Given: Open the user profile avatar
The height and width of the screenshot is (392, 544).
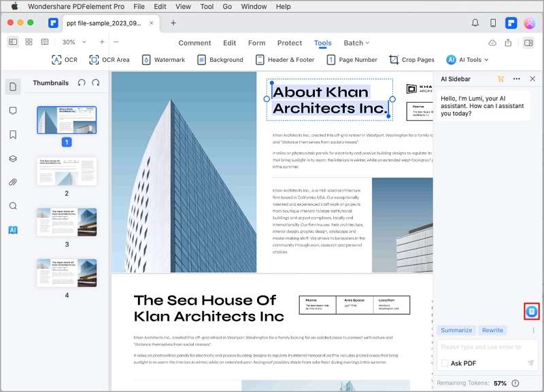Looking at the screenshot, I should 530,23.
